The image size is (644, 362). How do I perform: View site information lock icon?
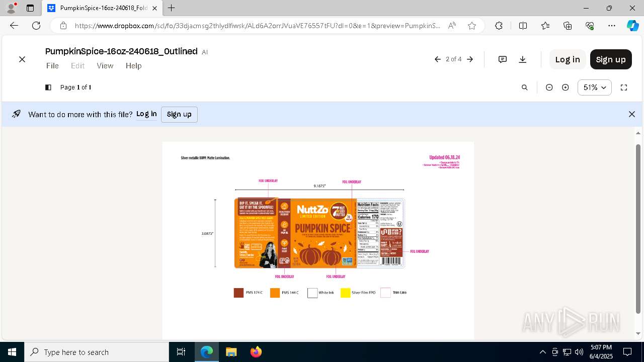[x=63, y=26]
